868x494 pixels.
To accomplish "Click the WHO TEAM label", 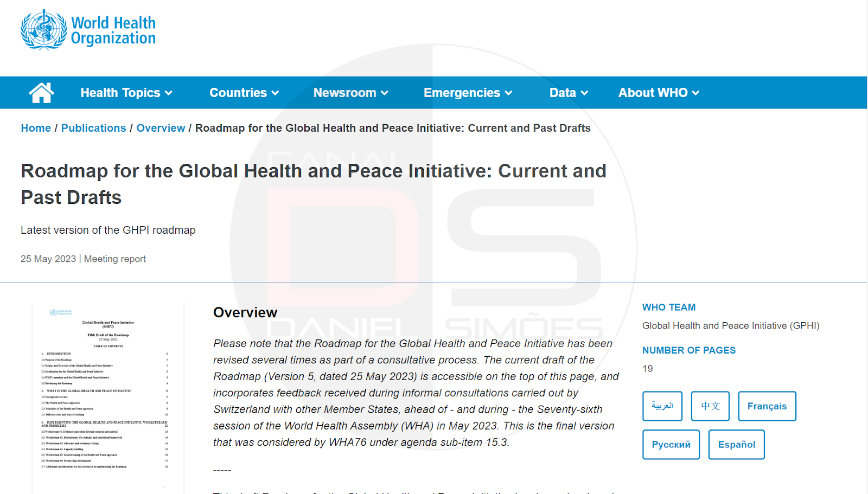I will click(x=669, y=307).
